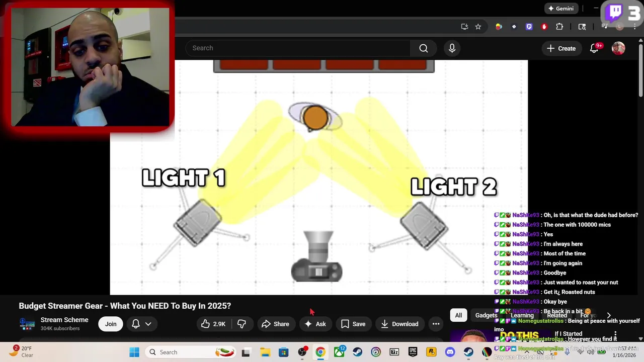Open Stream Scheme channel name link
644x362 pixels.
(x=64, y=320)
